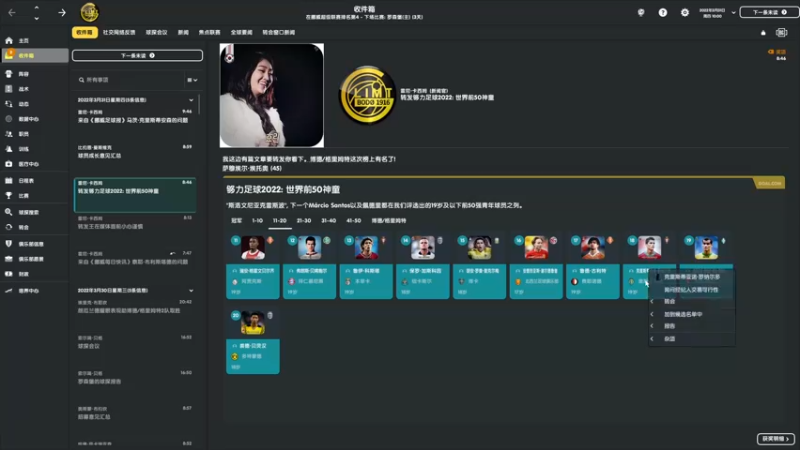The width and height of the screenshot is (800, 450).
Task: Click the up-down history arrows in top bar
Action: click(x=36, y=13)
